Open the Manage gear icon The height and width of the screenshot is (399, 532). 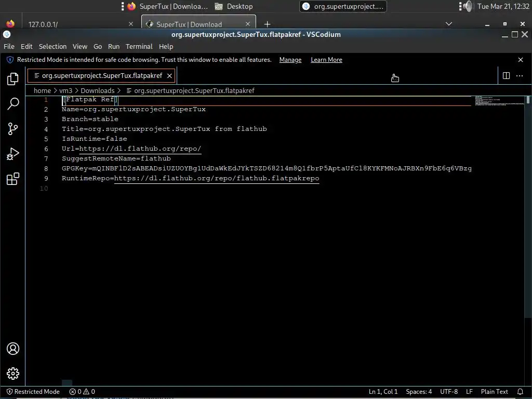coord(12,374)
